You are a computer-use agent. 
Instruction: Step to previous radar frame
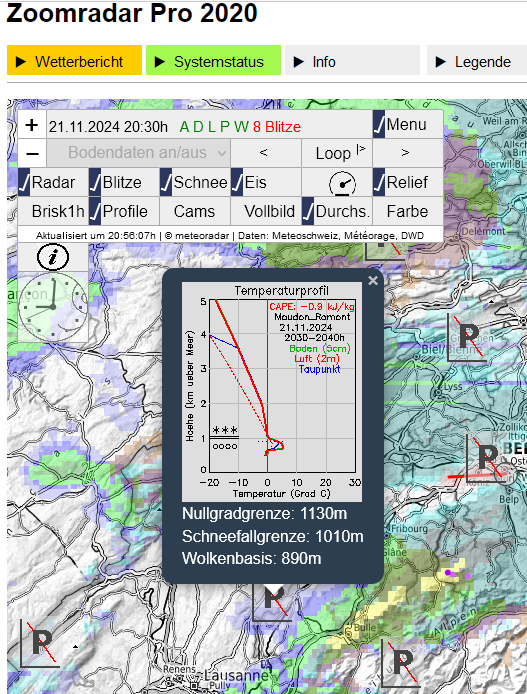[x=266, y=153]
